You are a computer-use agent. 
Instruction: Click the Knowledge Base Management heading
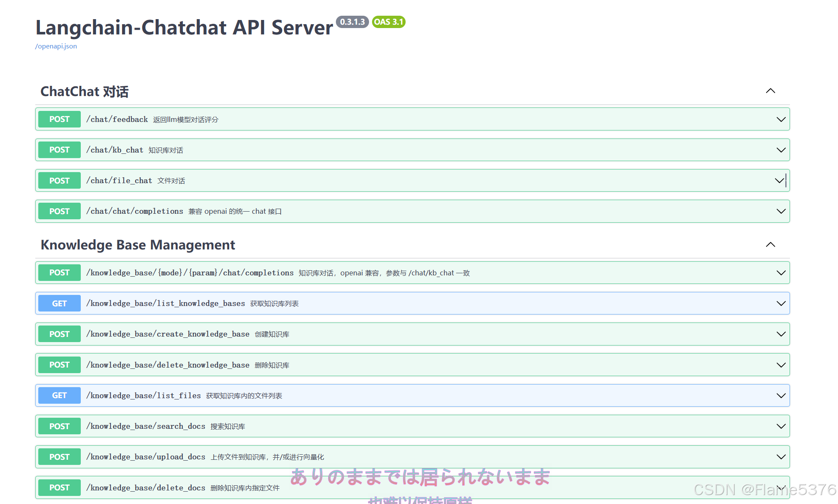(x=137, y=245)
